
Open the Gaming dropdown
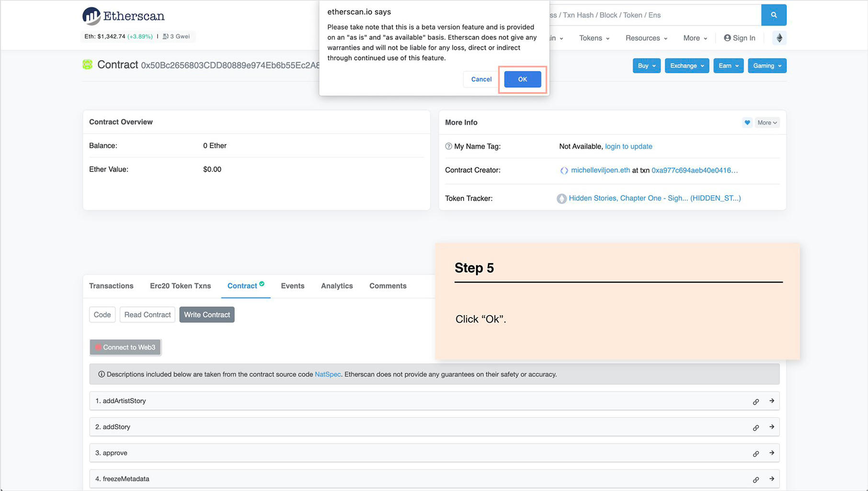[767, 66]
